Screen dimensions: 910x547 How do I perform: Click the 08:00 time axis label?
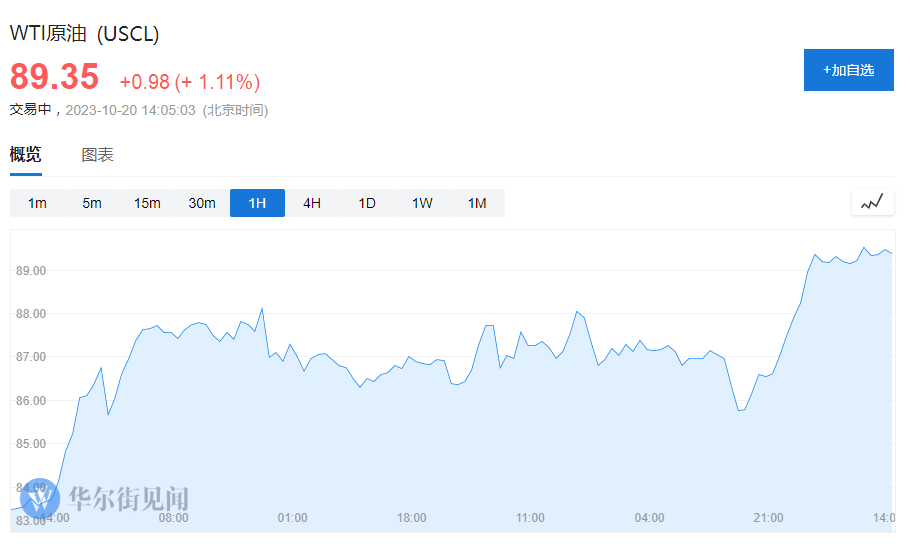173,518
